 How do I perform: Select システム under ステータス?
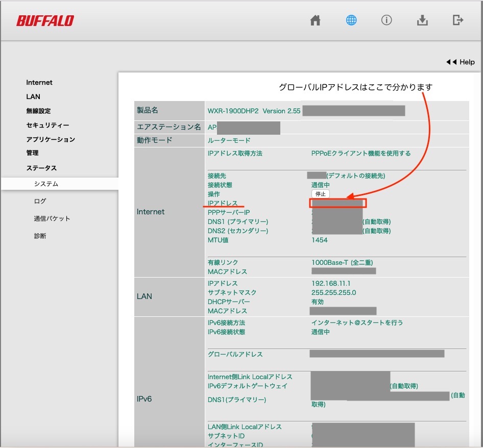[59, 184]
